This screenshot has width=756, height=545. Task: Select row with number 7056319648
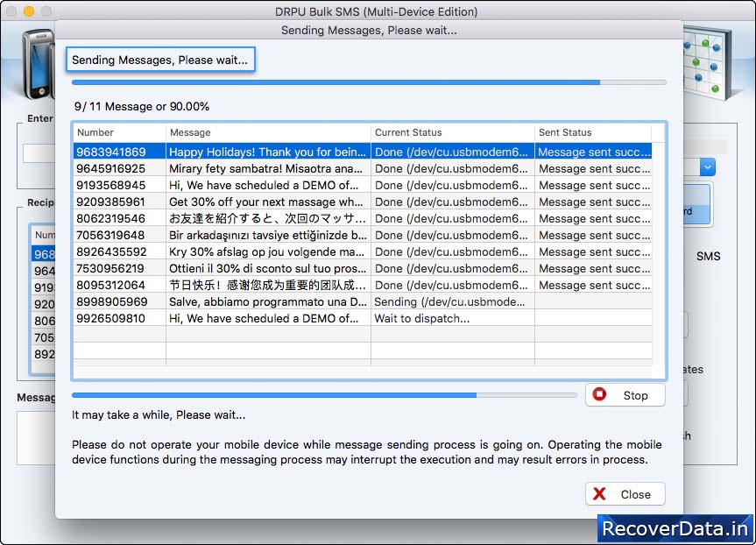(x=363, y=236)
